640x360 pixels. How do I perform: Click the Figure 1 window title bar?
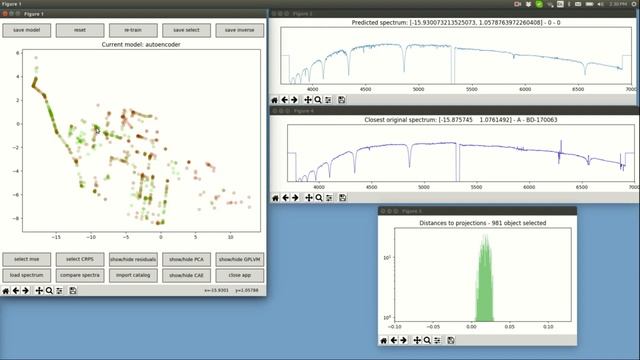click(x=133, y=13)
